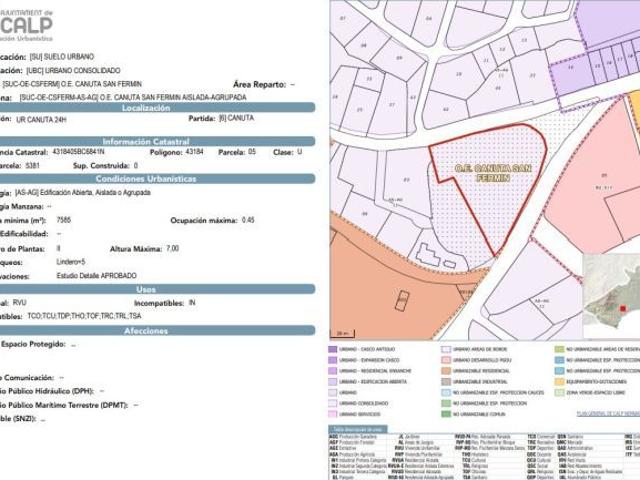
Task: Click the Zona Verde-Espacio Libre legend swatch
Action: point(560,392)
